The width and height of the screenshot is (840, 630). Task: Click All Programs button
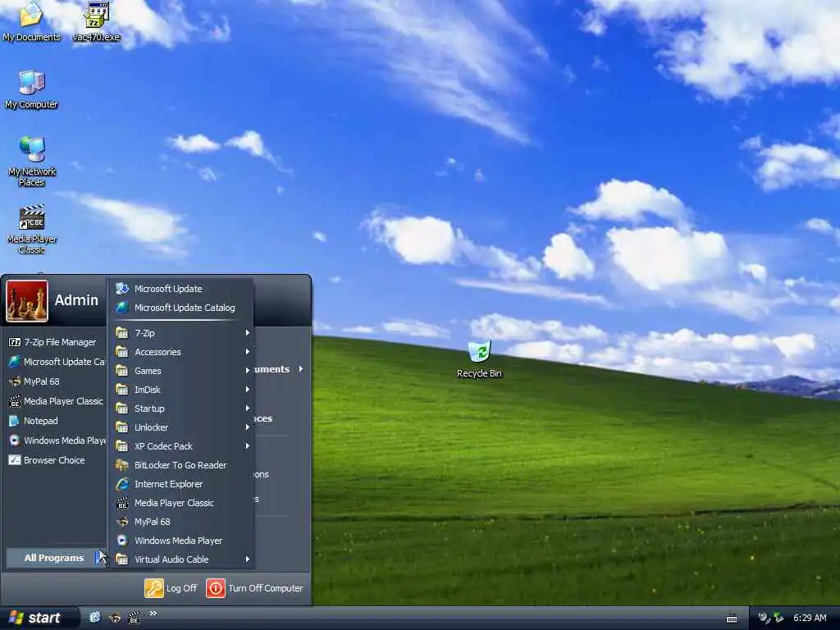coord(57,558)
